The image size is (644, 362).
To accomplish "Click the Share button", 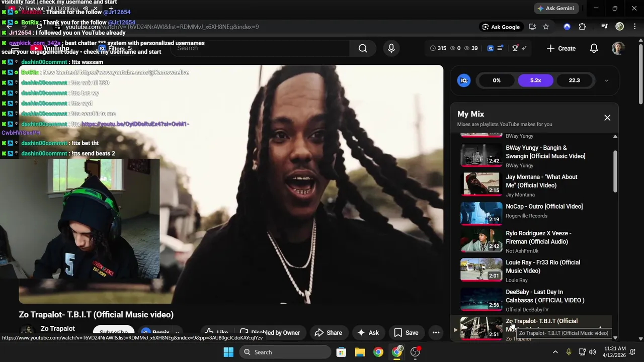I will tap(329, 332).
